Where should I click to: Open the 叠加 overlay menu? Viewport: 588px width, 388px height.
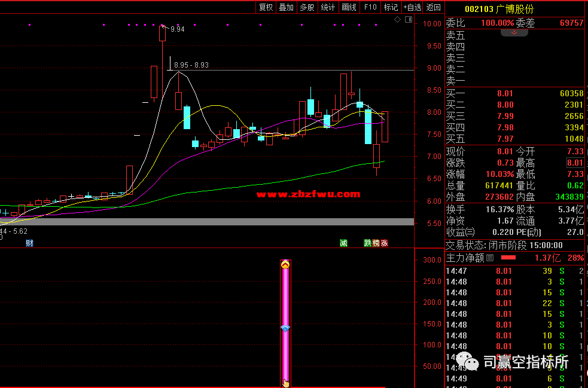286,7
